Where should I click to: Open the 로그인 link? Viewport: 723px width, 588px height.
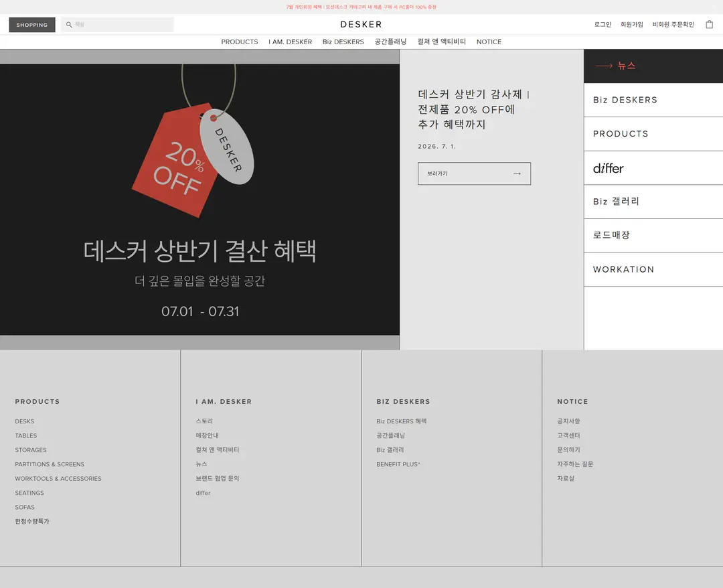pos(602,24)
